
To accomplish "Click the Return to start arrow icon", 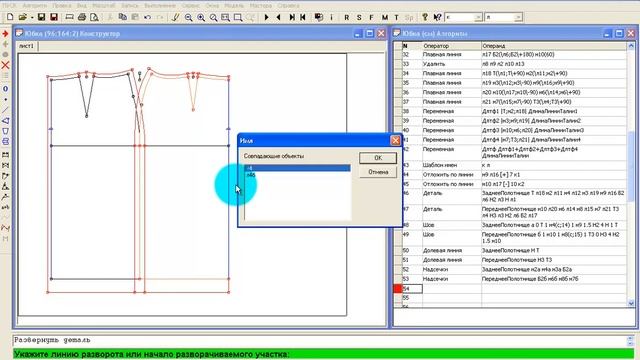I will pyautogui.click(x=303, y=17).
